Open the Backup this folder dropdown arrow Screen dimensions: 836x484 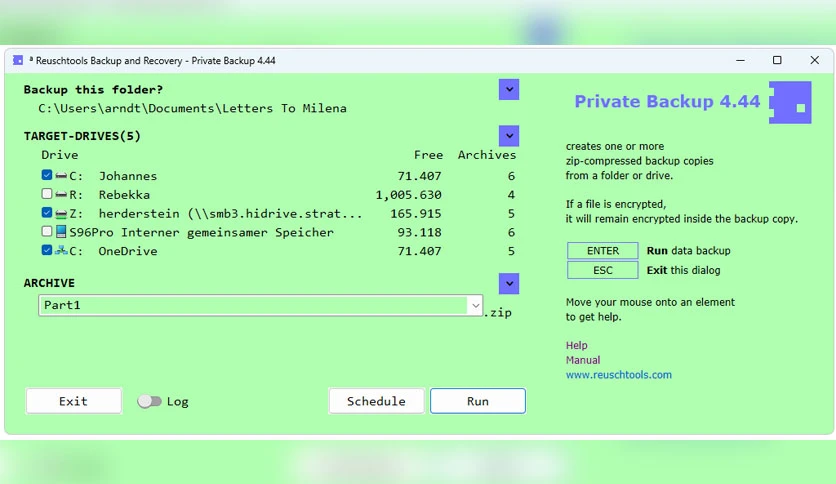(x=509, y=90)
